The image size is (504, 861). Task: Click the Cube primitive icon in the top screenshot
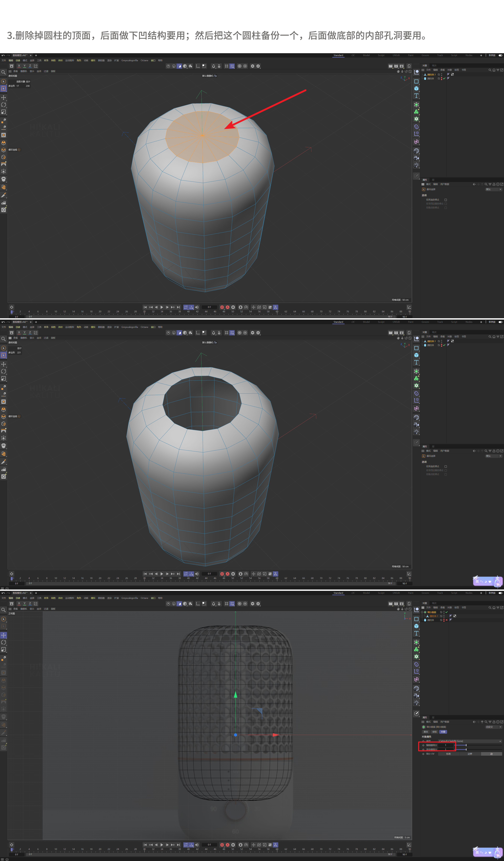(x=416, y=89)
